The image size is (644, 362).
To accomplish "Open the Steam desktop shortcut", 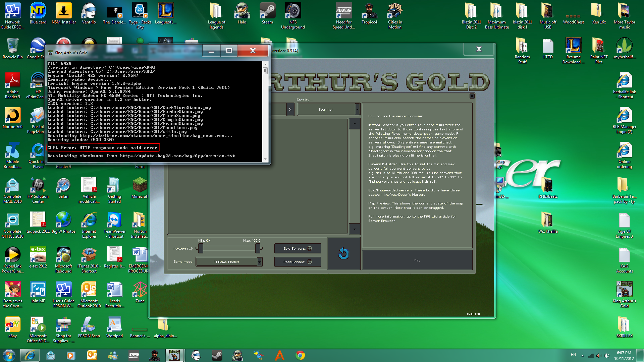I will point(267,13).
